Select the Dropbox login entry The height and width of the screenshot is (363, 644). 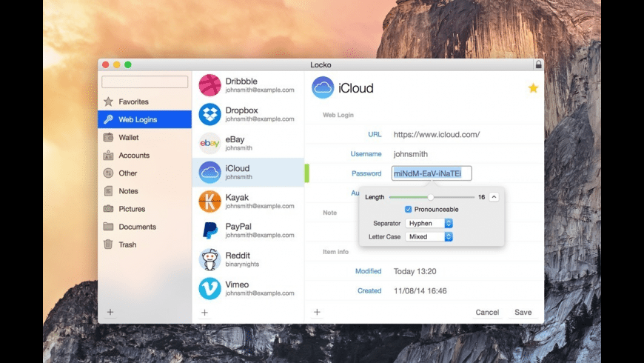(248, 114)
